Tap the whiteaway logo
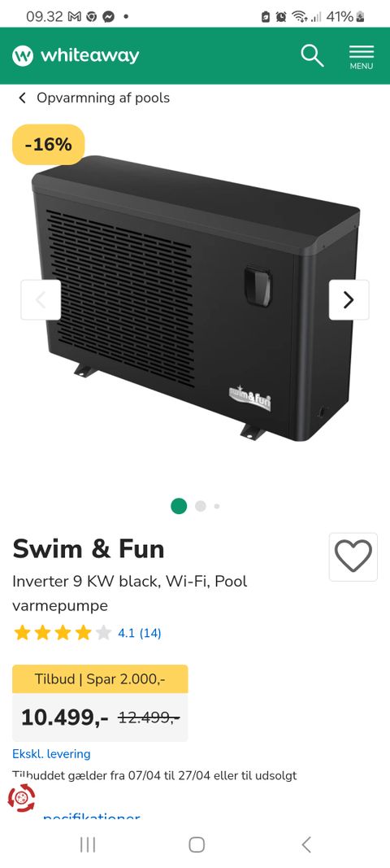 click(76, 56)
